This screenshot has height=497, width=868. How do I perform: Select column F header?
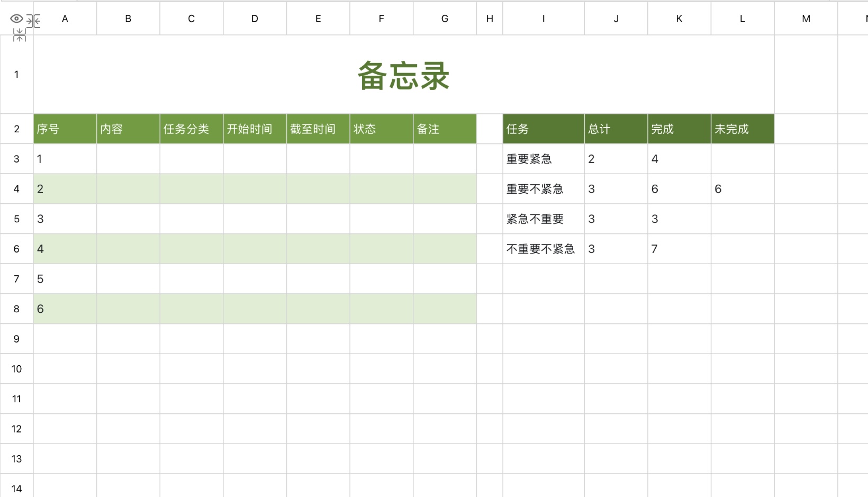point(381,19)
